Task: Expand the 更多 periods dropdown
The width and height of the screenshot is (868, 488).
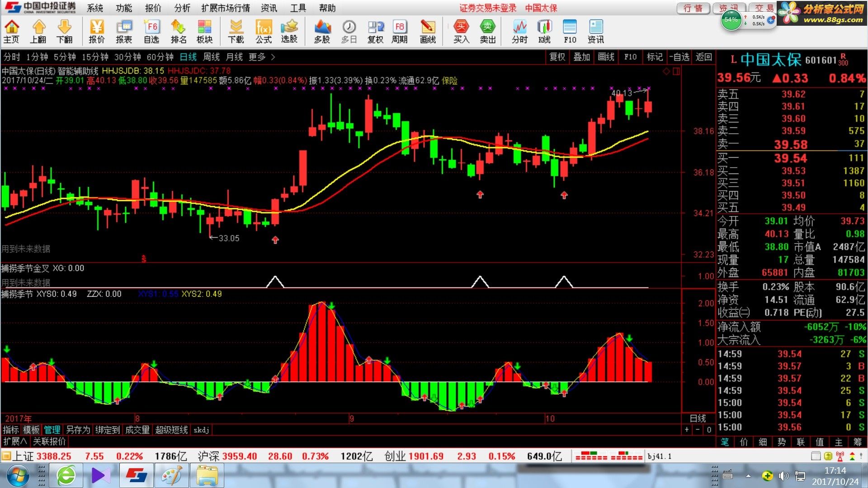Action: (261, 57)
